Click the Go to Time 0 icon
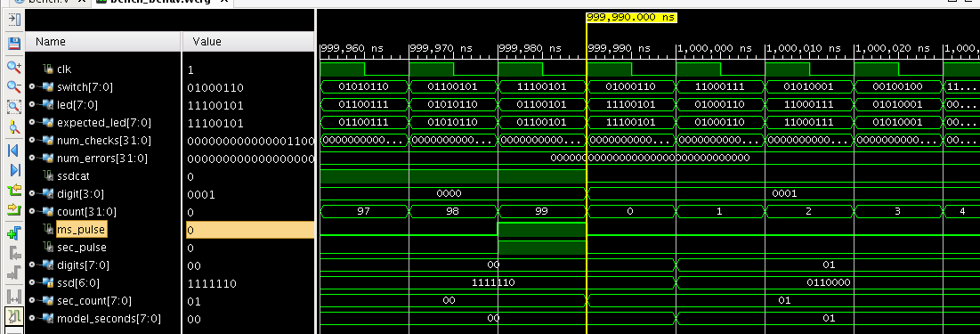The height and width of the screenshot is (334, 980). click(x=13, y=151)
